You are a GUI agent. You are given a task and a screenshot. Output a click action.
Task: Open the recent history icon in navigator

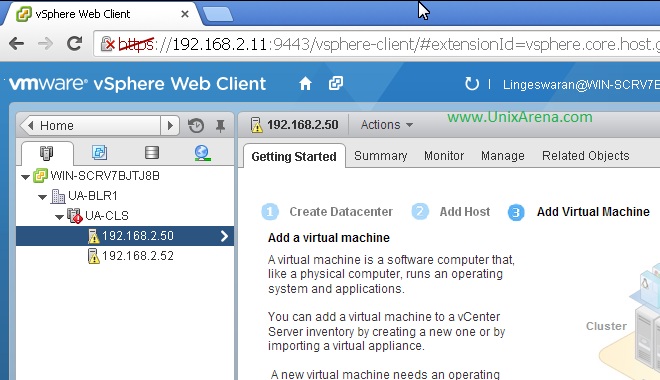(196, 125)
